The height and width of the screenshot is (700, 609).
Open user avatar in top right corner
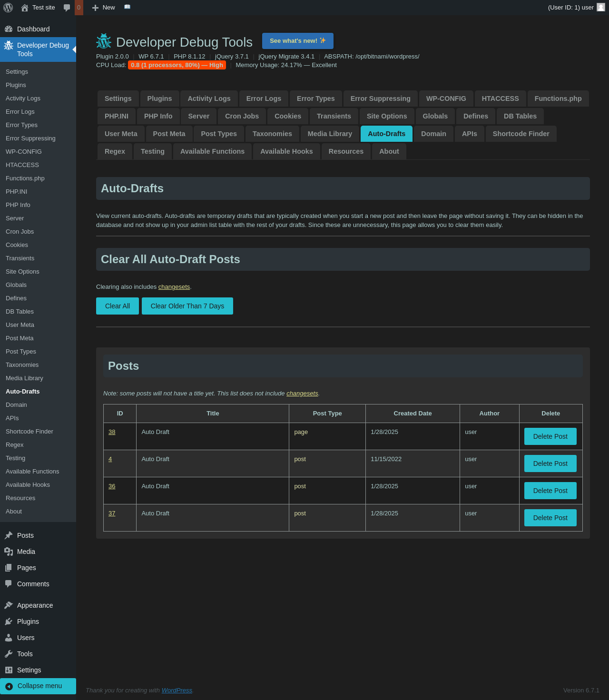pos(601,7)
